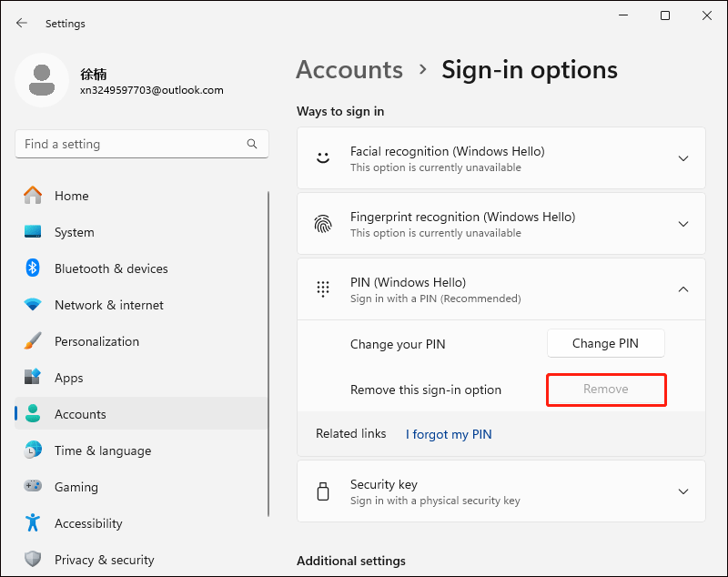Click the PIN (Windows Hello) title

408,282
